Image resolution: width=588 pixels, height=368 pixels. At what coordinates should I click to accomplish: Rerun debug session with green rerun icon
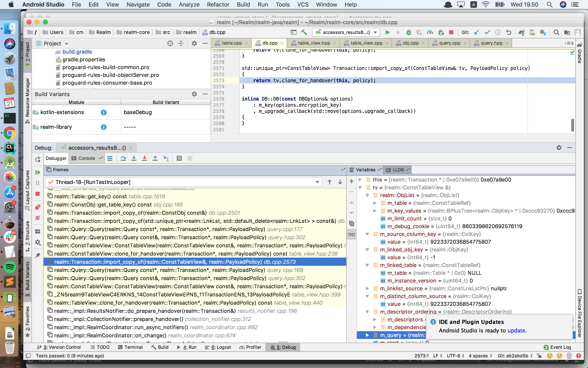38,159
